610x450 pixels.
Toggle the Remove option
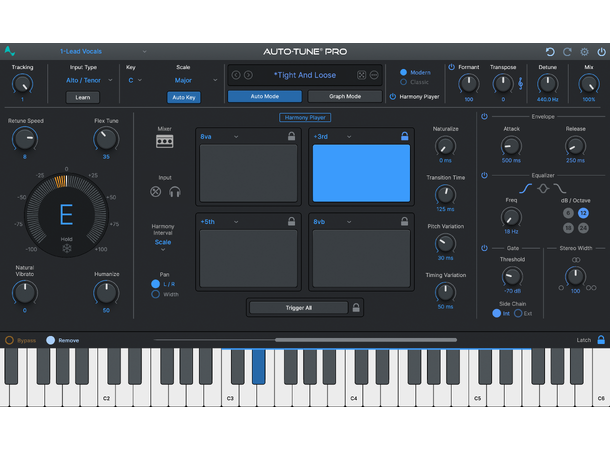click(51, 340)
